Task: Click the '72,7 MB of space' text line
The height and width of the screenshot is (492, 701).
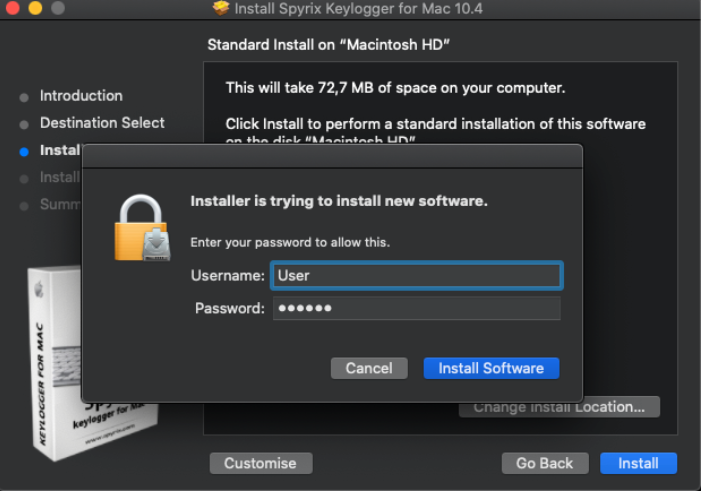Action: (x=395, y=88)
